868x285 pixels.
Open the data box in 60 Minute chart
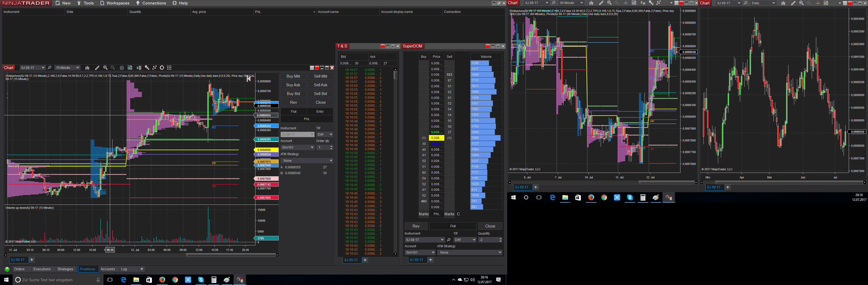[634, 3]
